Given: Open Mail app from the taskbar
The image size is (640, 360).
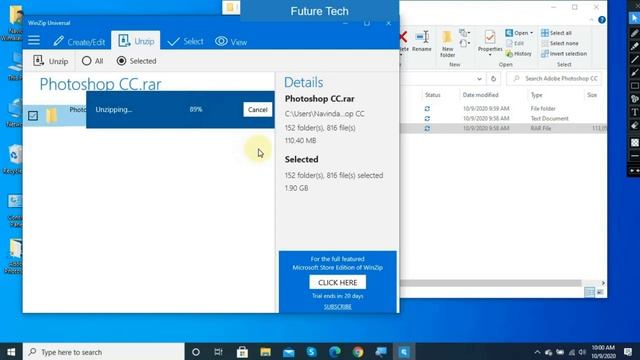Looking at the screenshot, I should point(289,352).
